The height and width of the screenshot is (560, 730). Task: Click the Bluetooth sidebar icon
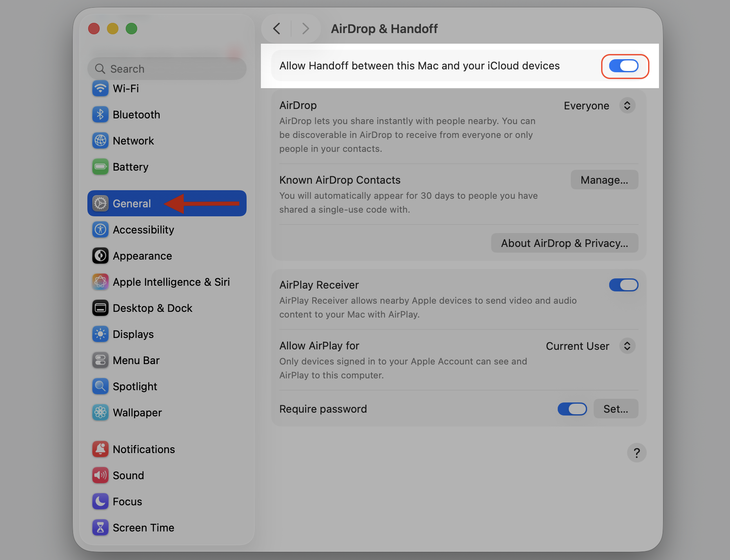[x=100, y=115]
